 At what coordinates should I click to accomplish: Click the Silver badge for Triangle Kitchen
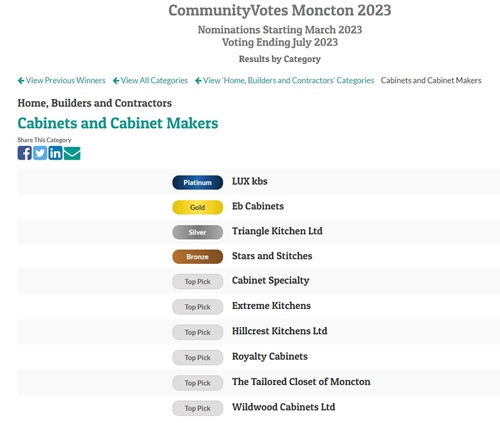coord(198,232)
